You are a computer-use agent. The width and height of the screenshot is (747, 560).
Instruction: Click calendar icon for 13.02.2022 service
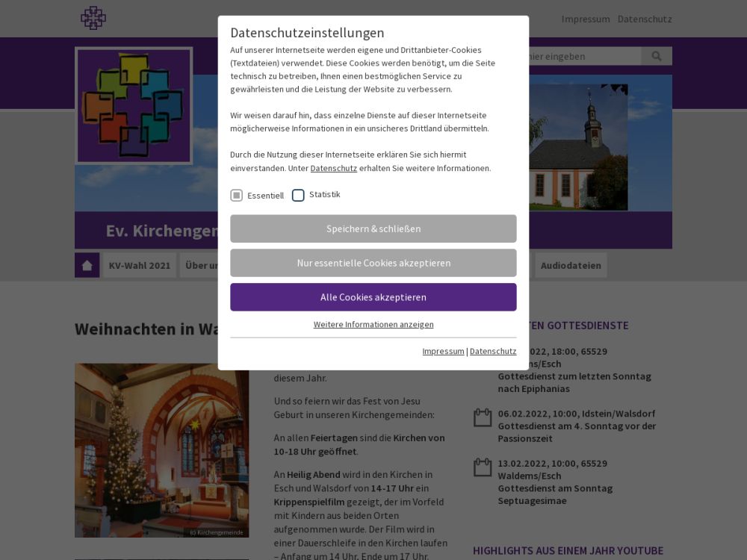[x=483, y=467]
